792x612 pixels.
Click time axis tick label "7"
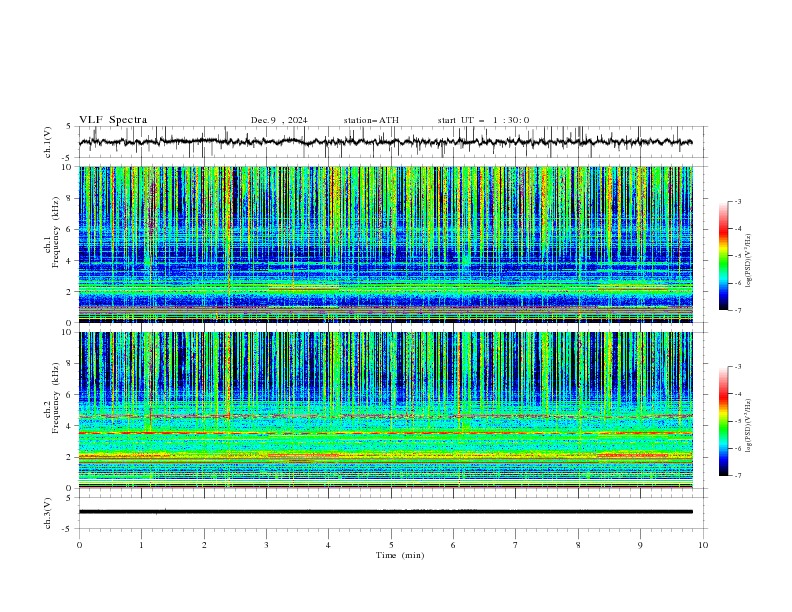point(516,545)
